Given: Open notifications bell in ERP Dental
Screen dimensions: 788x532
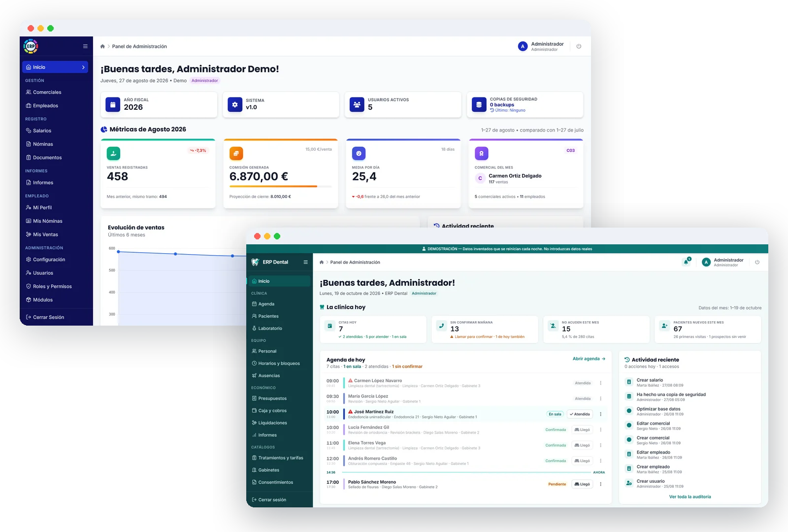Looking at the screenshot, I should click(686, 262).
